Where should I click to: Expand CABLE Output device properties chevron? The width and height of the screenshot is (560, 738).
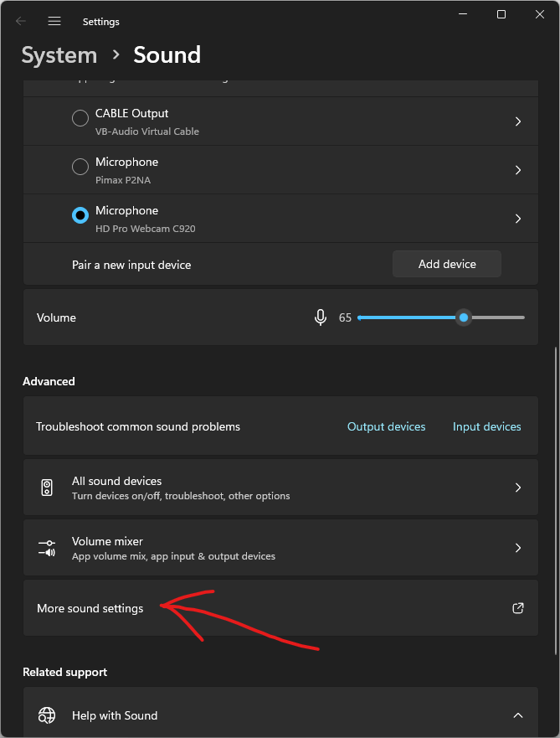tap(517, 121)
